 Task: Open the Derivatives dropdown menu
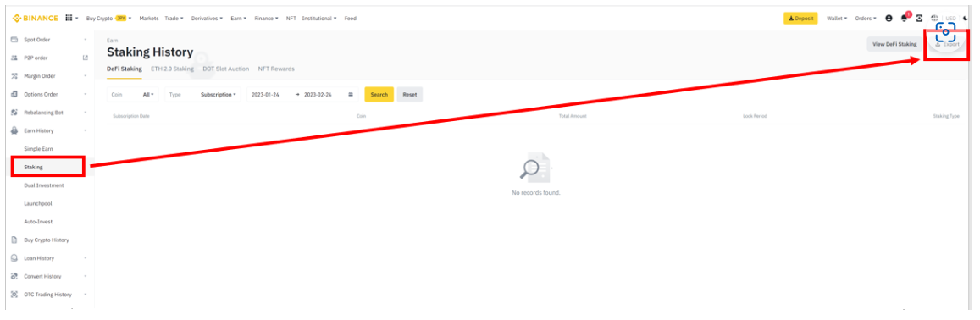207,18
